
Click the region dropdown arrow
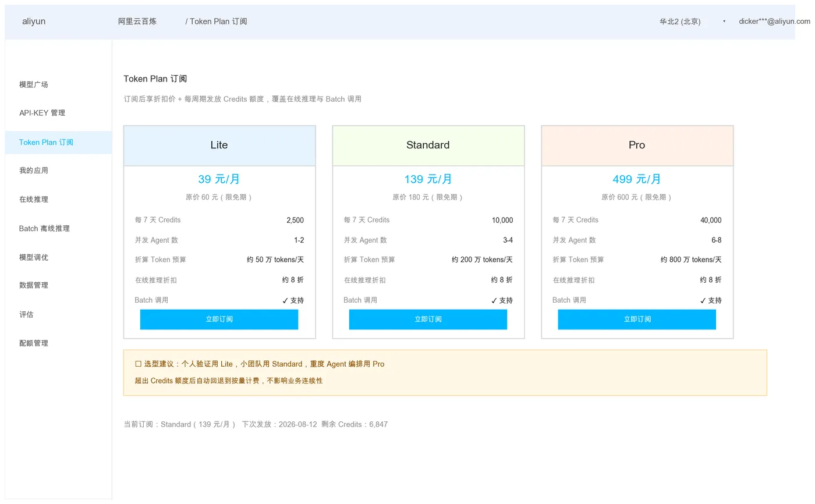pos(724,22)
